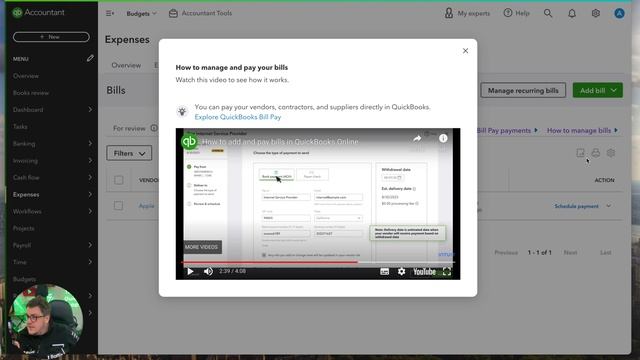Click the More Videos overlay button
The height and width of the screenshot is (360, 640).
(x=201, y=247)
